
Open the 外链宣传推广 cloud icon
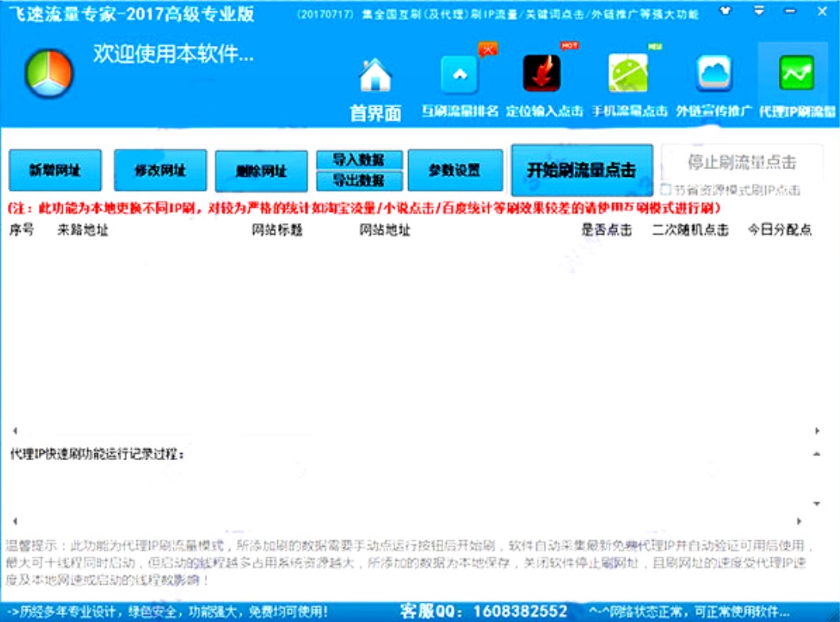(714, 73)
